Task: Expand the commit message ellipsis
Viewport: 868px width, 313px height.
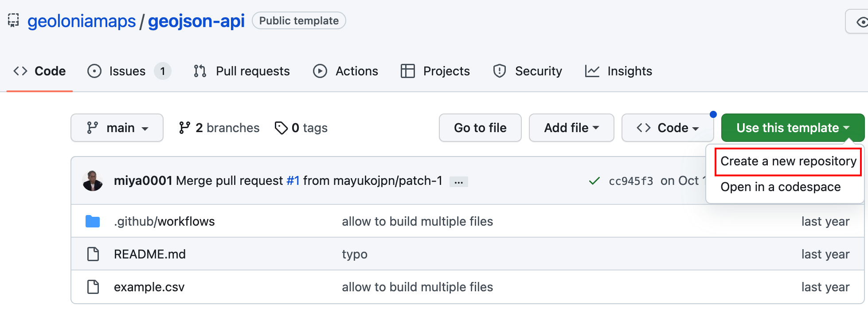Action: (458, 182)
